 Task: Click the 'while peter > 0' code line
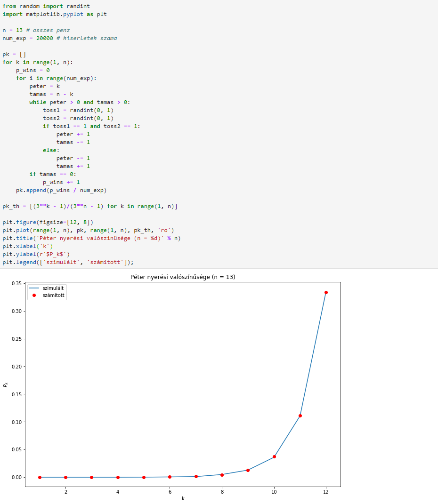pos(80,102)
